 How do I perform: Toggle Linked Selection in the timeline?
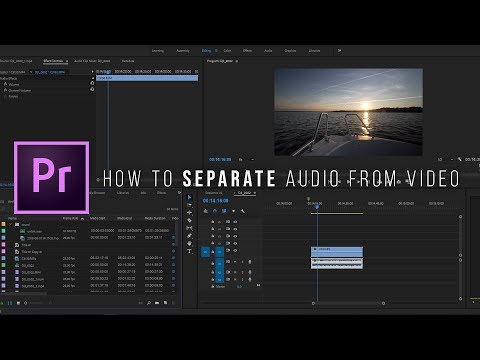224,211
